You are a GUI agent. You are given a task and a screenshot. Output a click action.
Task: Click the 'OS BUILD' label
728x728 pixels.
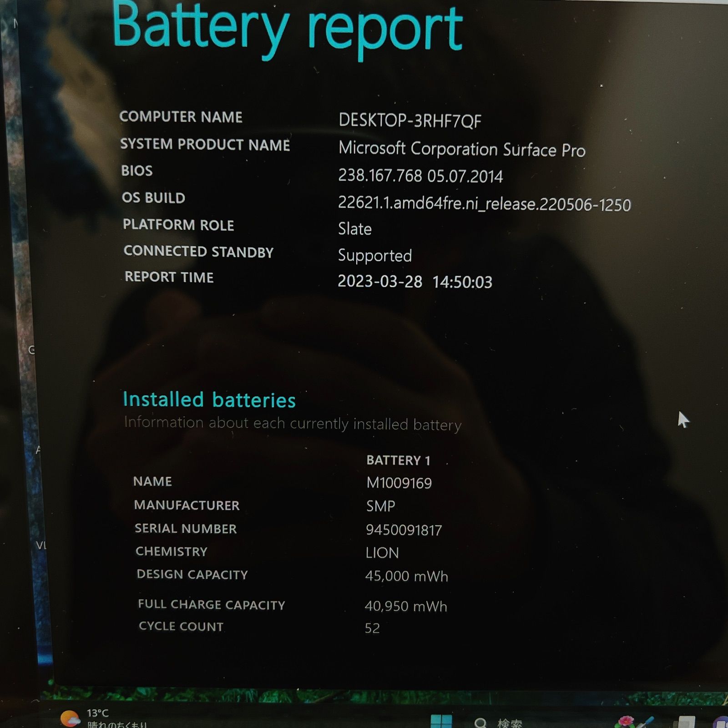point(153,198)
